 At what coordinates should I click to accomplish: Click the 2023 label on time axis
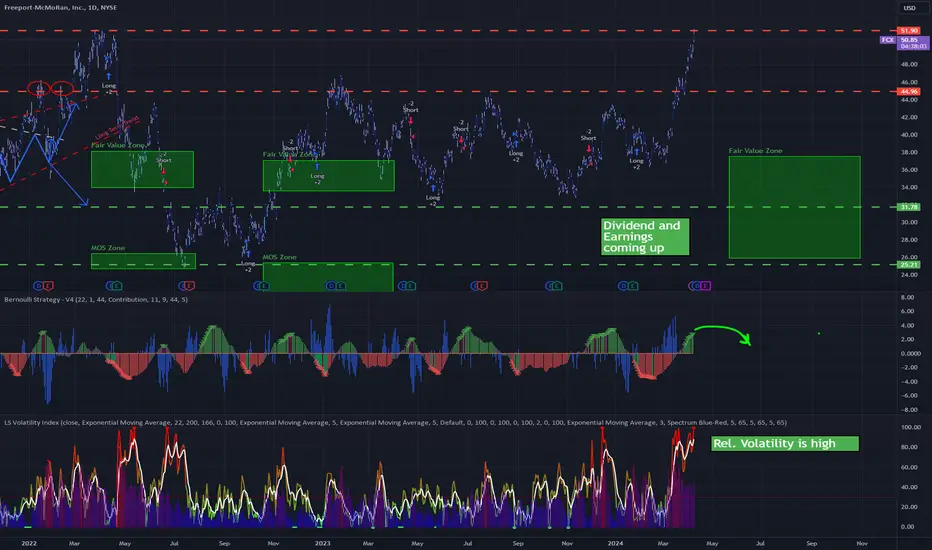tap(322, 543)
